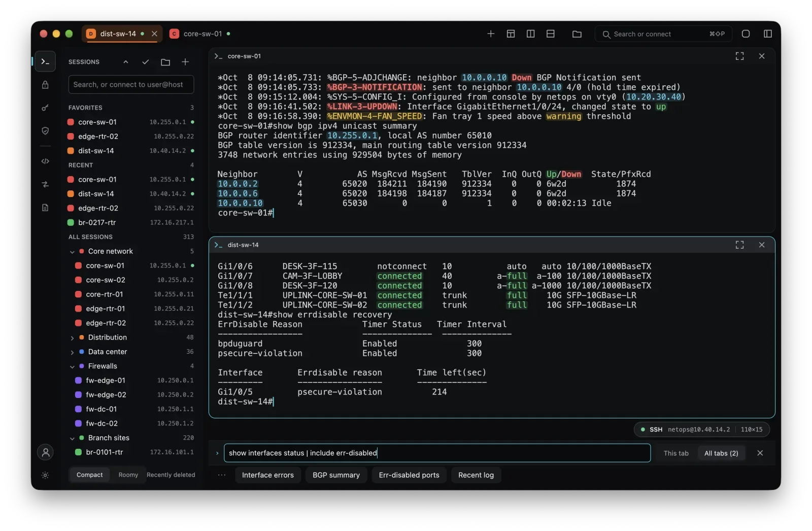Focus the sidebar user@host search box
Screen dimensions: 812x531
[x=131, y=84]
